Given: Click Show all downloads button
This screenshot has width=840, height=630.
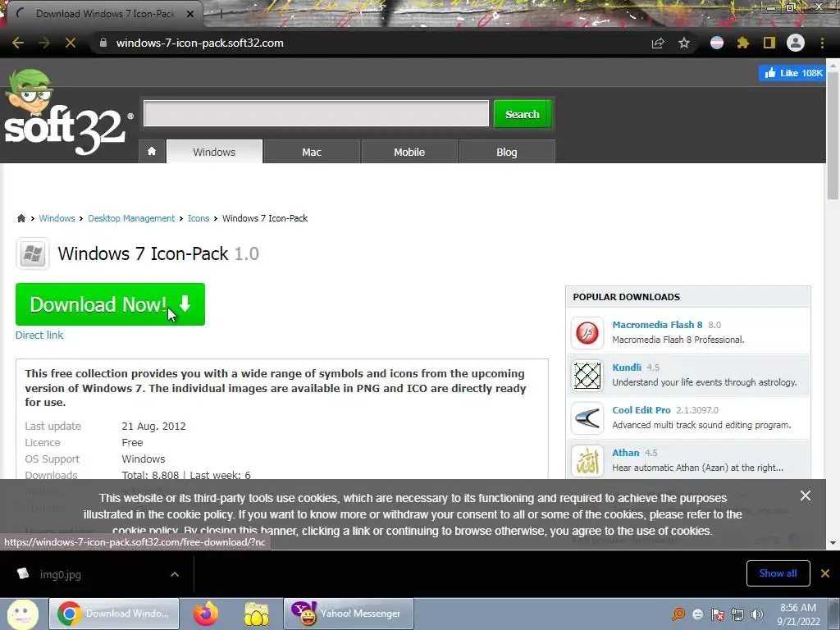Looking at the screenshot, I should 778,573.
